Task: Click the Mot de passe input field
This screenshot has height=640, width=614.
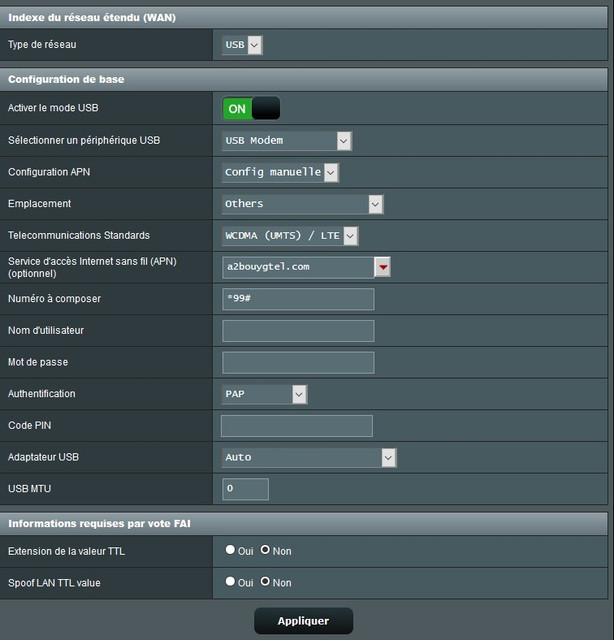Action: (298, 363)
